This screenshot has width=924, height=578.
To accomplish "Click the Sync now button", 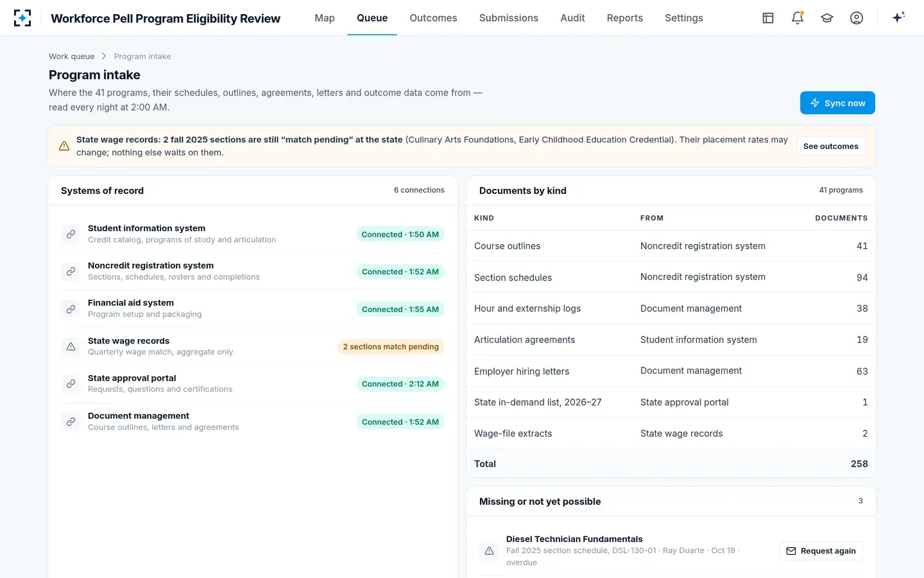I will (837, 103).
